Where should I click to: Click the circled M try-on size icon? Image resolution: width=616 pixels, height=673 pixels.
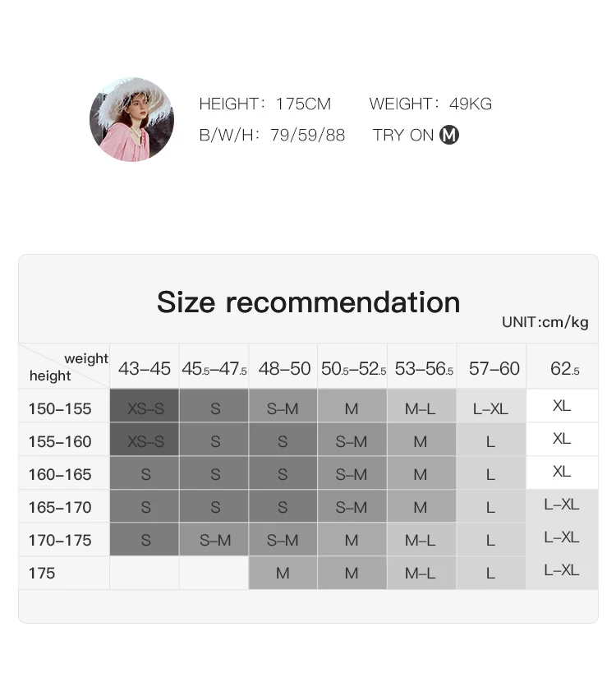click(449, 135)
